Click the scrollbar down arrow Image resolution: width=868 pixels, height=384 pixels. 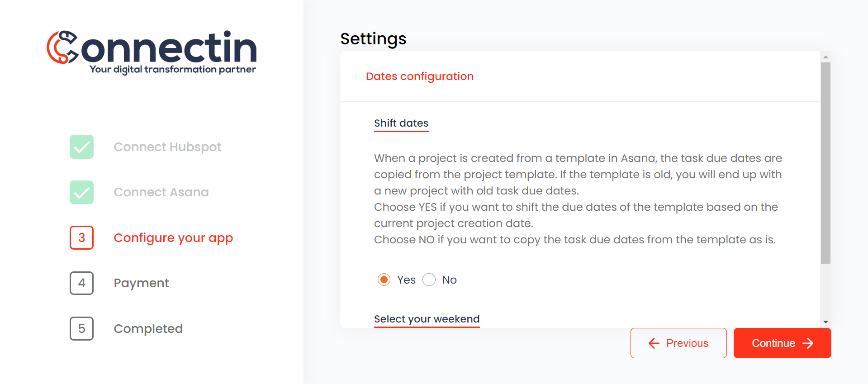coord(825,322)
